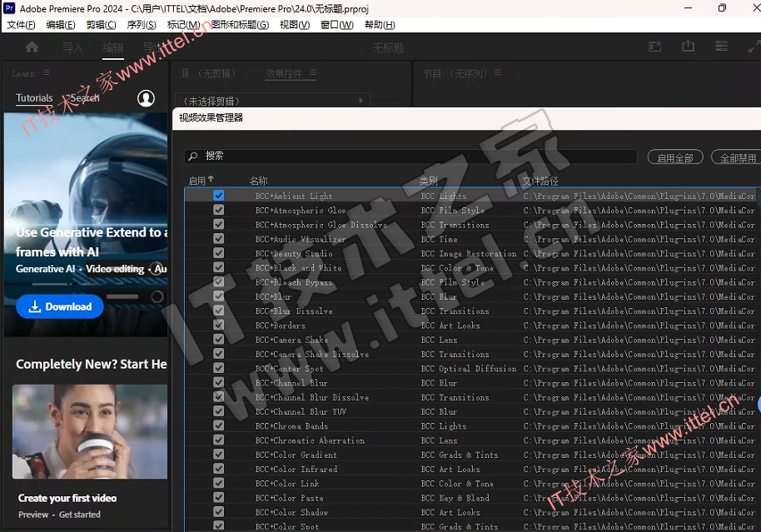The width and height of the screenshot is (761, 532).
Task: Toggle the BCC+Borders checkbox
Action: [x=219, y=325]
